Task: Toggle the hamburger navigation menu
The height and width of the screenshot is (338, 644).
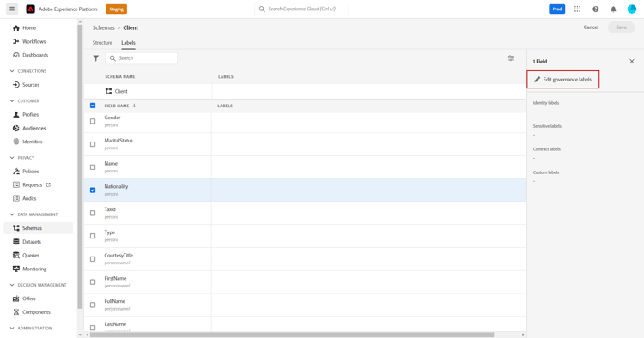Action: tap(12, 9)
